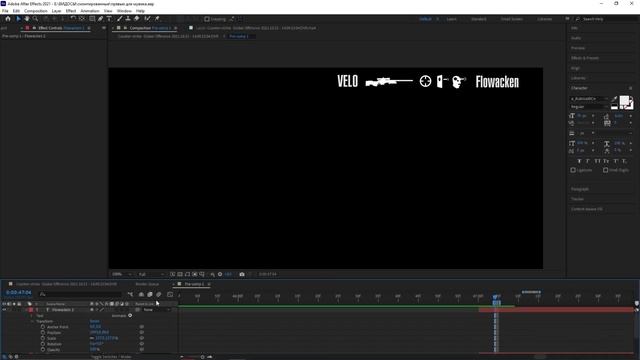Click Toggle Switches / Modes button
The width and height of the screenshot is (640, 360).
[111, 357]
